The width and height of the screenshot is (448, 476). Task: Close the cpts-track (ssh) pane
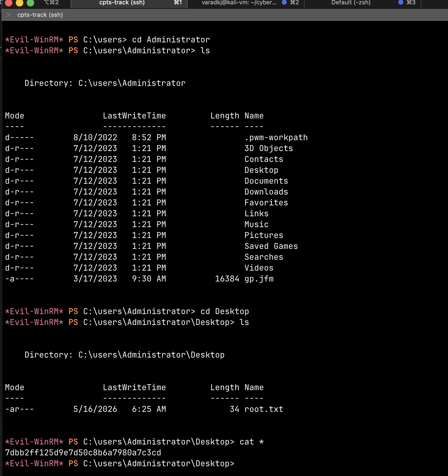click(9, 15)
